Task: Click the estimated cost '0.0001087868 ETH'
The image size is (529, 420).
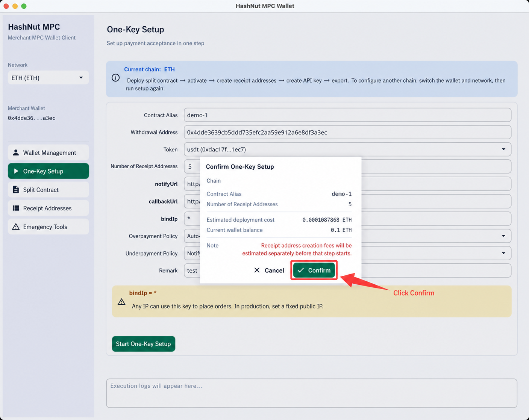Action: point(327,220)
